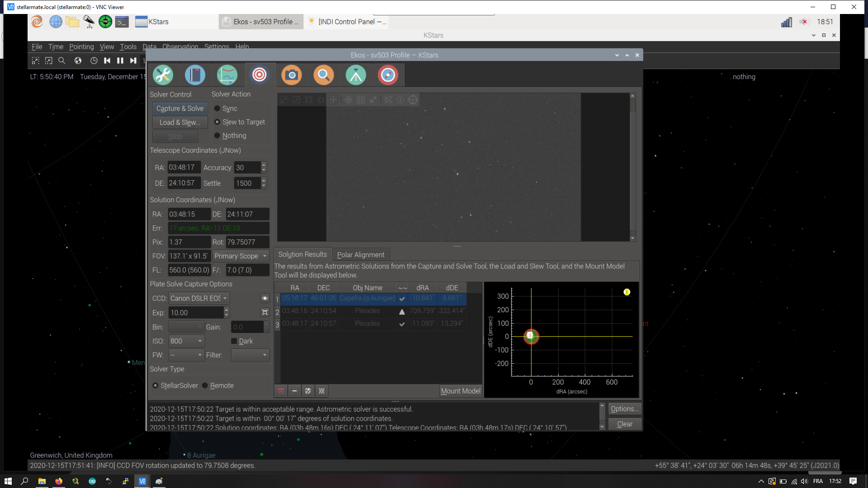Open the Ekos Mount tripod module

[356, 75]
